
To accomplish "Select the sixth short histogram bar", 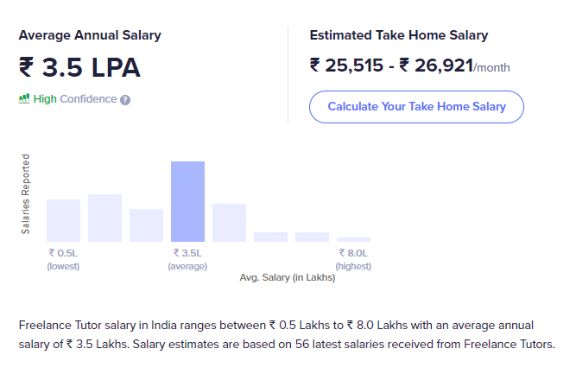I will [x=271, y=237].
